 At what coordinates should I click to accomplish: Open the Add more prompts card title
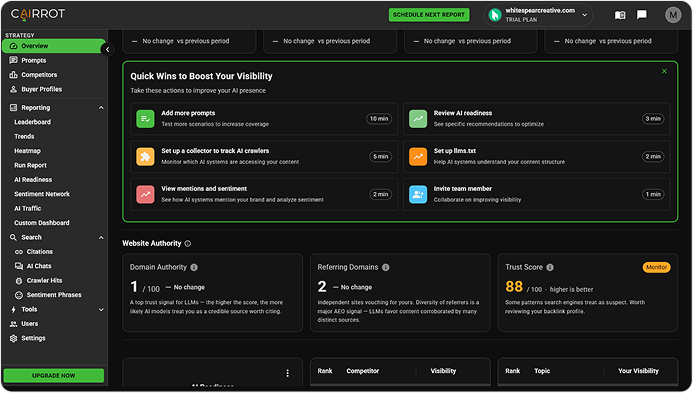click(x=188, y=113)
